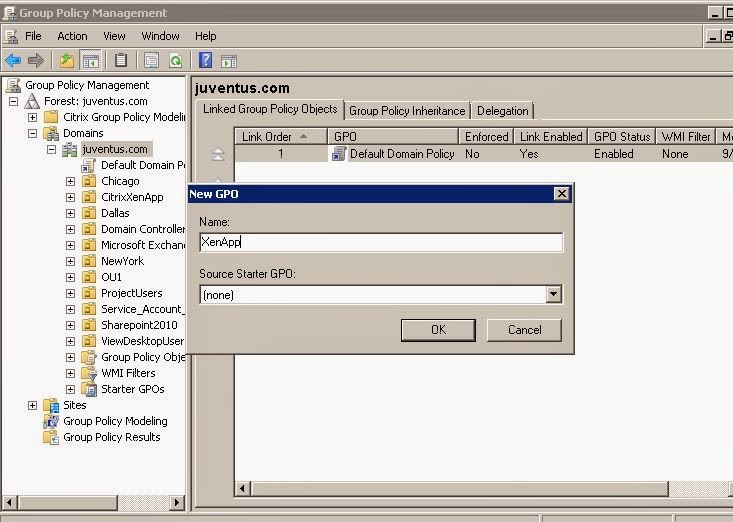Viewport: 733px width, 522px height.
Task: Click the Group Policy Modeling icon
Action: (50, 421)
